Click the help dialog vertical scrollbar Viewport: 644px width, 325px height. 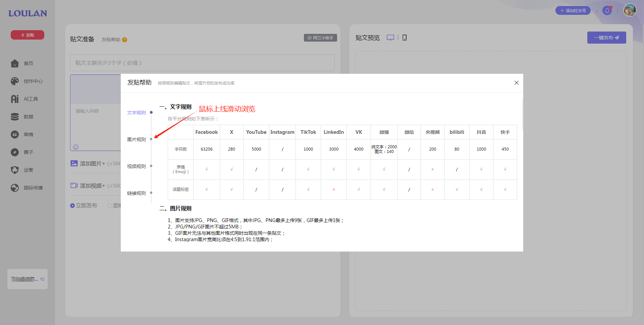pos(522,114)
